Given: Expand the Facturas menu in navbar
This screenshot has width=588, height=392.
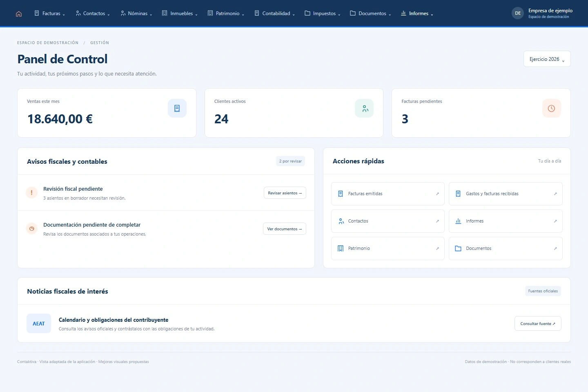Looking at the screenshot, I should (50, 13).
